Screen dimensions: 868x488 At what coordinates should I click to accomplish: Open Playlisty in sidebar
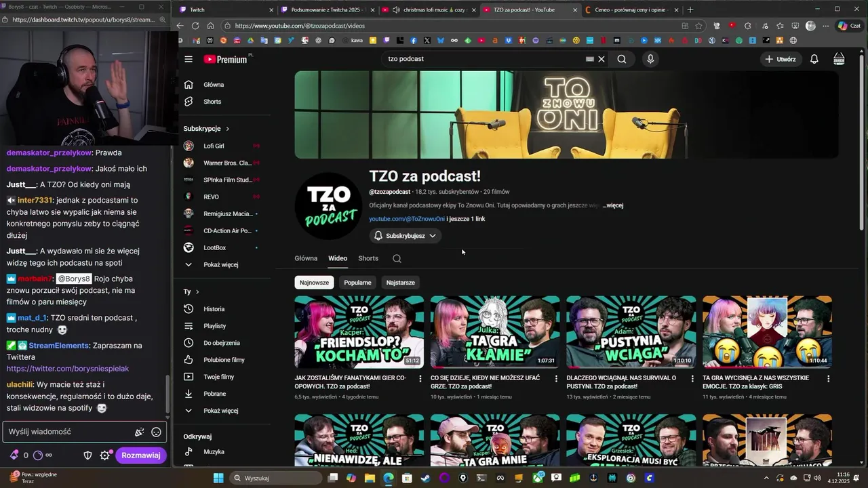(x=214, y=326)
